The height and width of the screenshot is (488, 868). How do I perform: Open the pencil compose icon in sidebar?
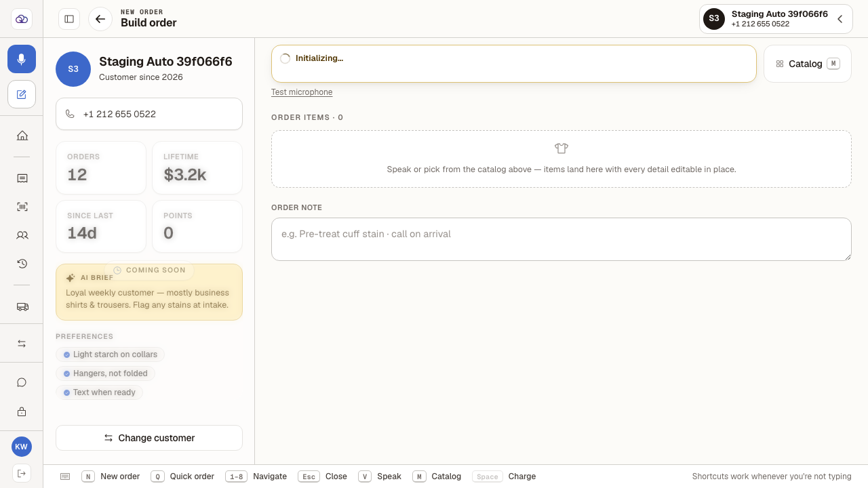pyautogui.click(x=22, y=94)
